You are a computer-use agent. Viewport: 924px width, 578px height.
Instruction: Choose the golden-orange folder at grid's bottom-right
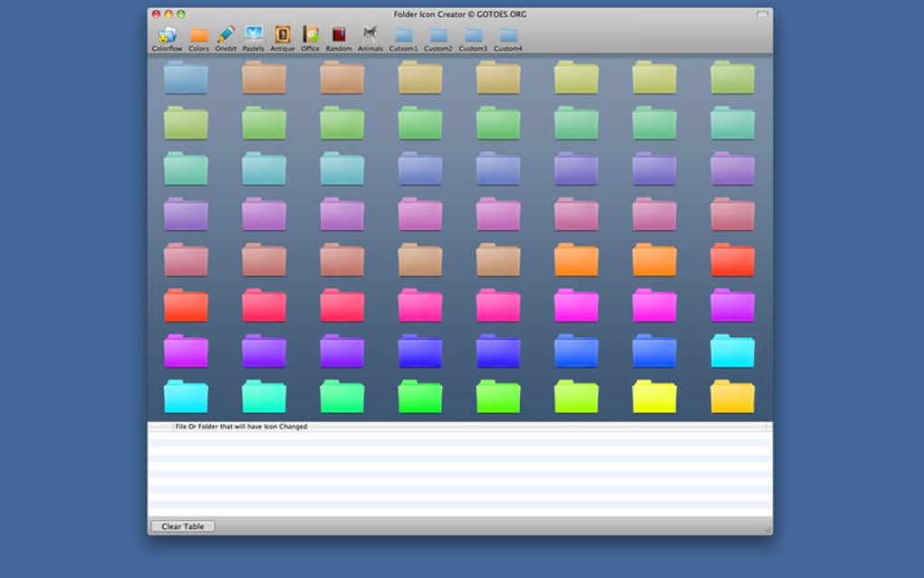pyautogui.click(x=732, y=397)
